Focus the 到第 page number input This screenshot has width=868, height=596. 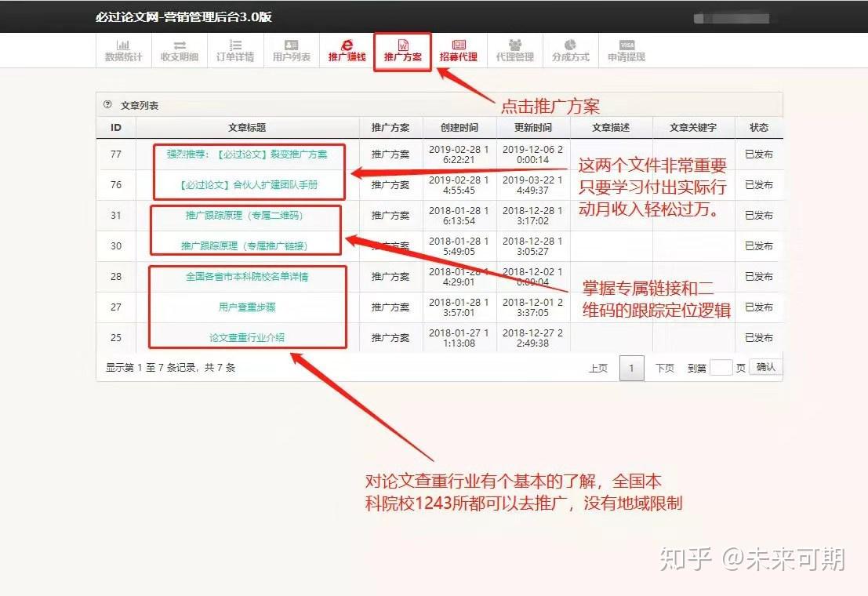721,368
